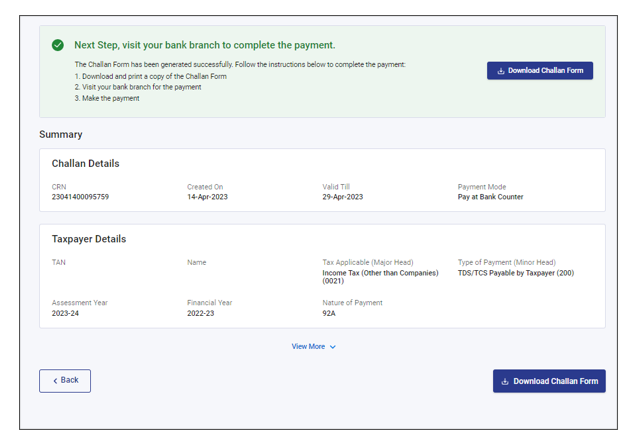
Task: Click the Challan Details heading
Action: (x=85, y=163)
